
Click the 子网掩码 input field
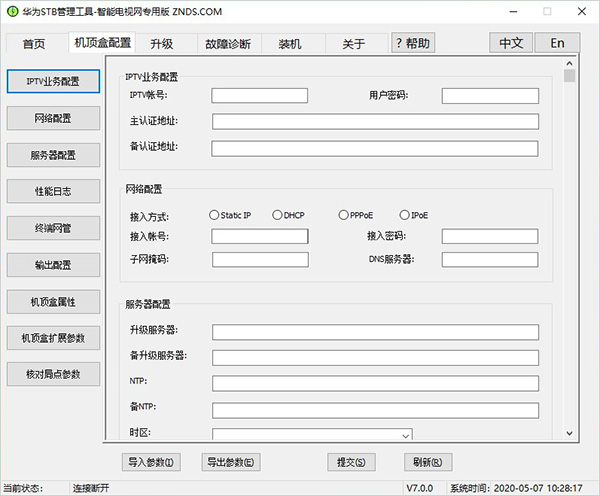(260, 259)
